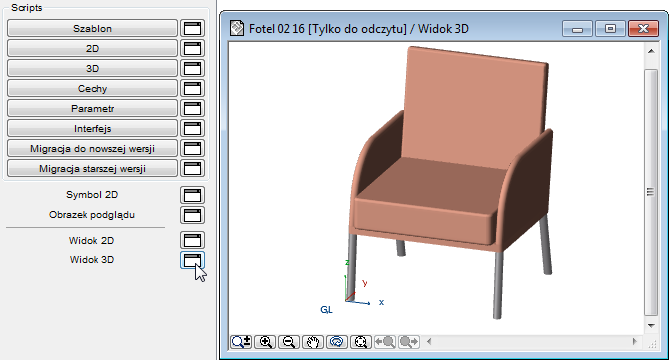Image resolution: width=669 pixels, height=360 pixels.
Task: Click the Widok 3D label
Action: tap(92, 259)
